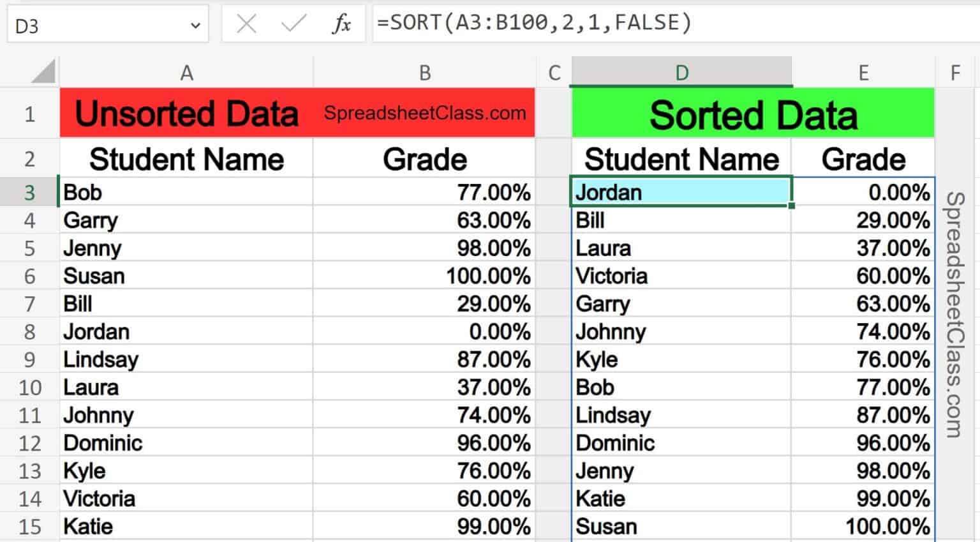Click the SpreadsheetClass.com text in the red banner

tap(424, 113)
